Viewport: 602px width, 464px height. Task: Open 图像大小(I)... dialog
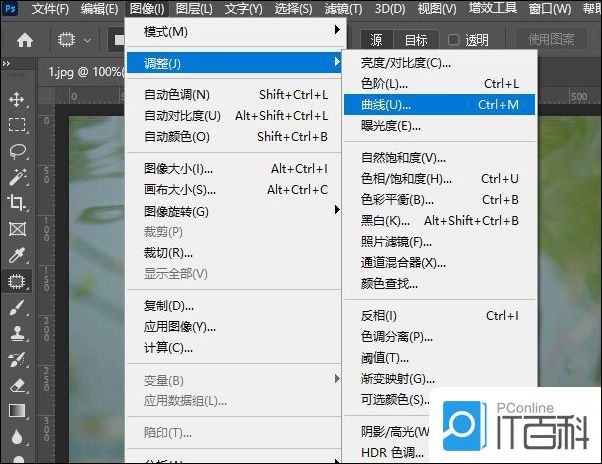coord(233,169)
